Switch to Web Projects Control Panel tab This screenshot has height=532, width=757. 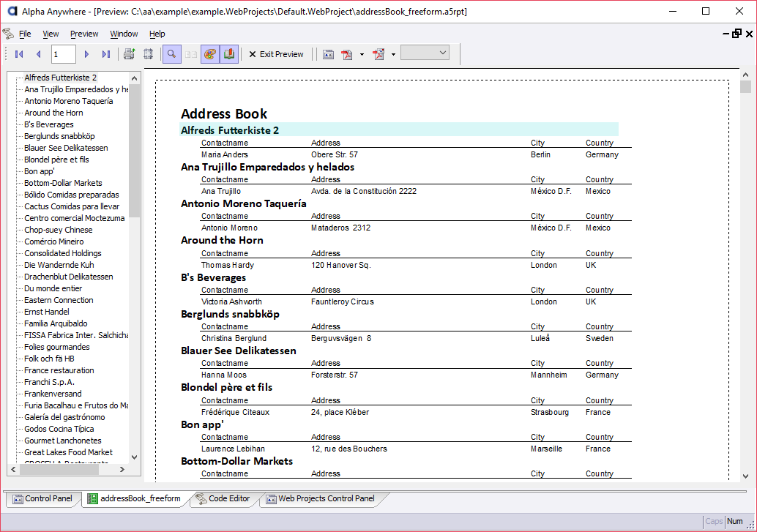pos(321,498)
